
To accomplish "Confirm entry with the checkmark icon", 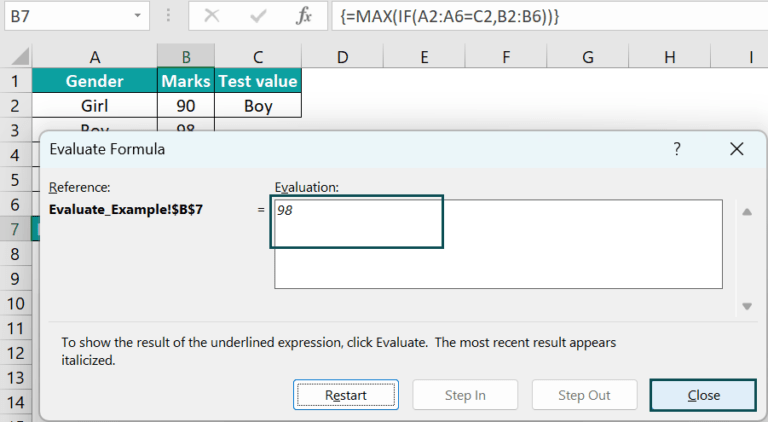I will click(x=258, y=16).
